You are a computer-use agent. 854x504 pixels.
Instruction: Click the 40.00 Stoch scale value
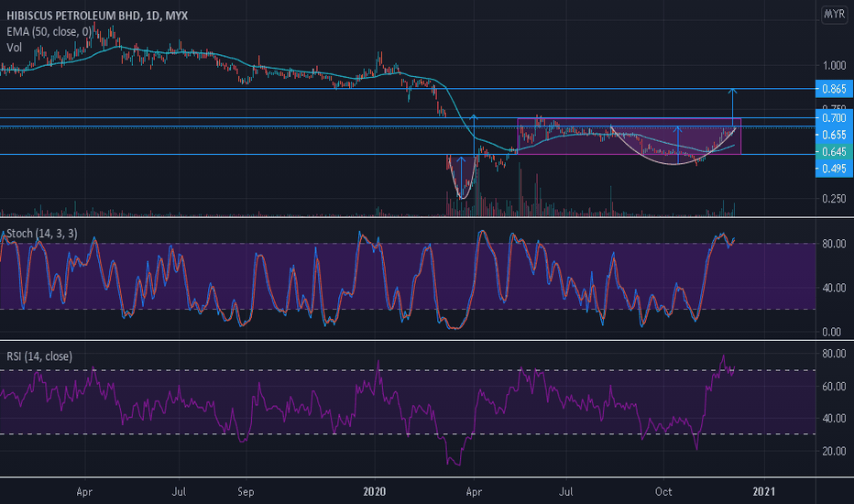[x=834, y=288]
